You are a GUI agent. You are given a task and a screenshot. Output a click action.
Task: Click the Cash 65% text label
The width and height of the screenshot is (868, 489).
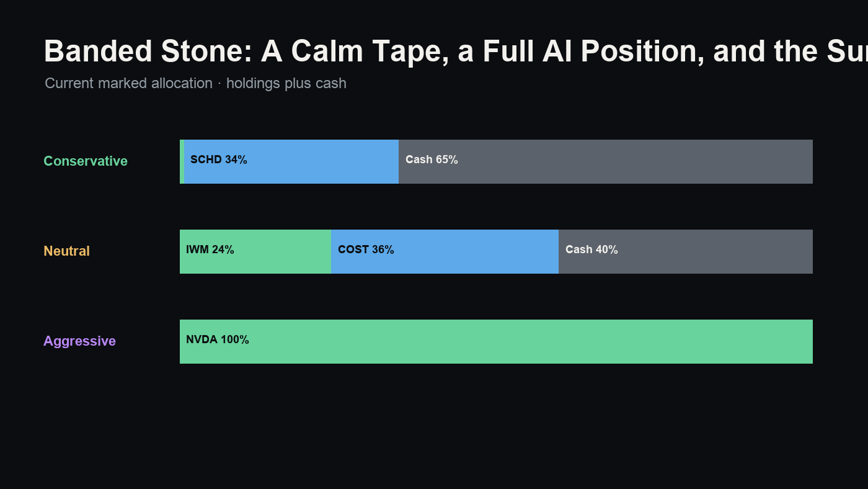point(432,159)
